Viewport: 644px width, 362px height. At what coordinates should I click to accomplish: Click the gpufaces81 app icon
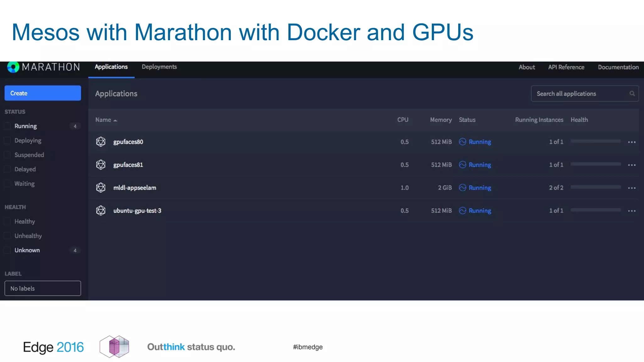(x=101, y=165)
